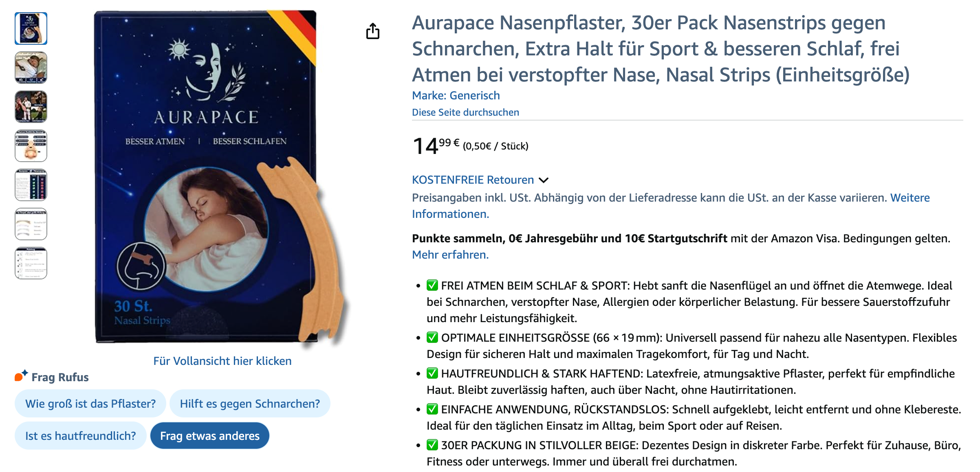Click Mehr erfahren about Amazon Visa

[x=450, y=255]
